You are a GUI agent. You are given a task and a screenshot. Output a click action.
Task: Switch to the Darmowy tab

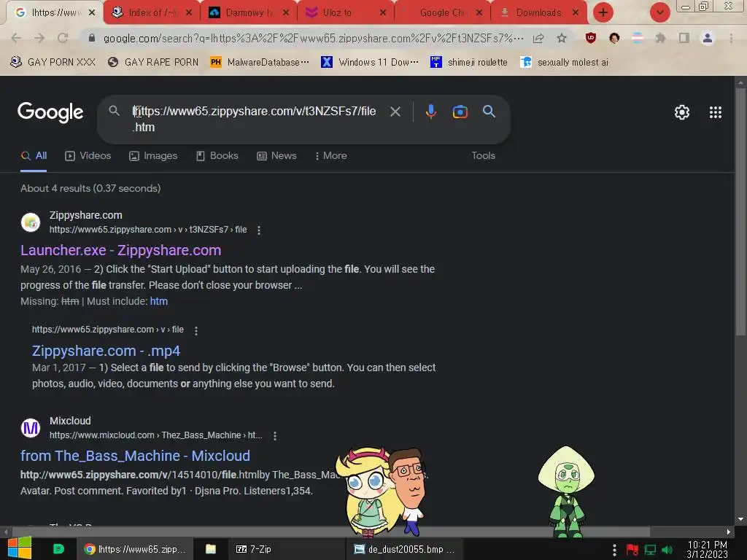[247, 13]
